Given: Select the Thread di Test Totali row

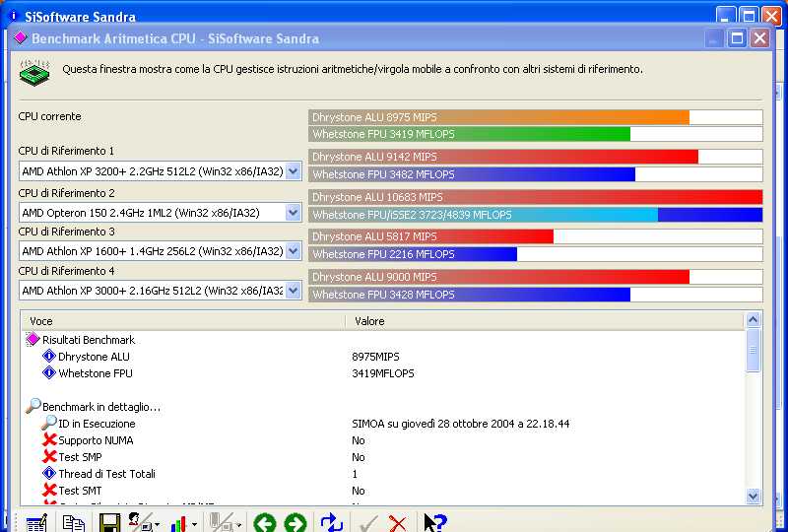Looking at the screenshot, I should (383, 473).
